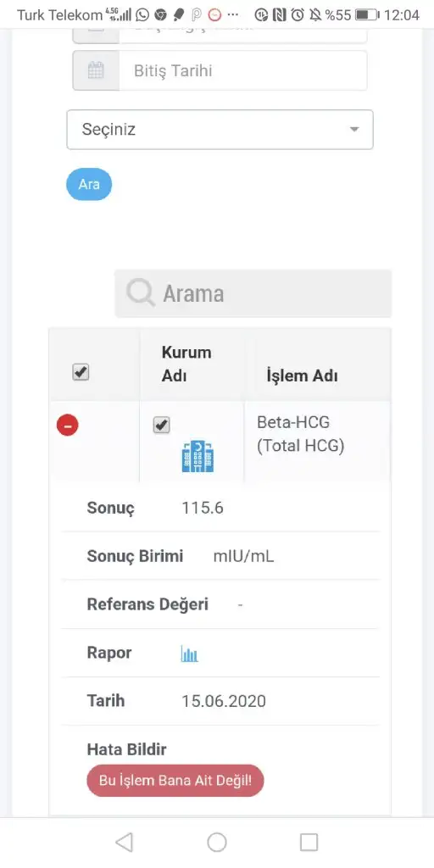The height and width of the screenshot is (868, 434).
Task: Focus the Arama search field
Action: click(253, 293)
